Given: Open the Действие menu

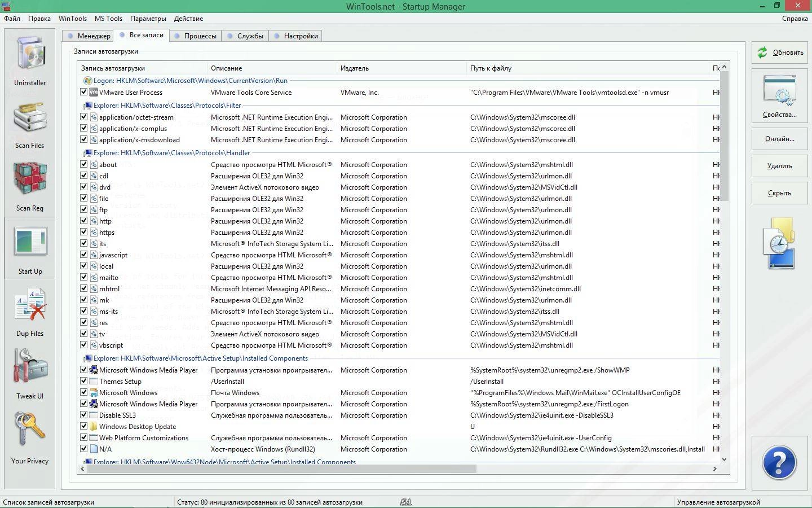Looking at the screenshot, I should point(188,19).
